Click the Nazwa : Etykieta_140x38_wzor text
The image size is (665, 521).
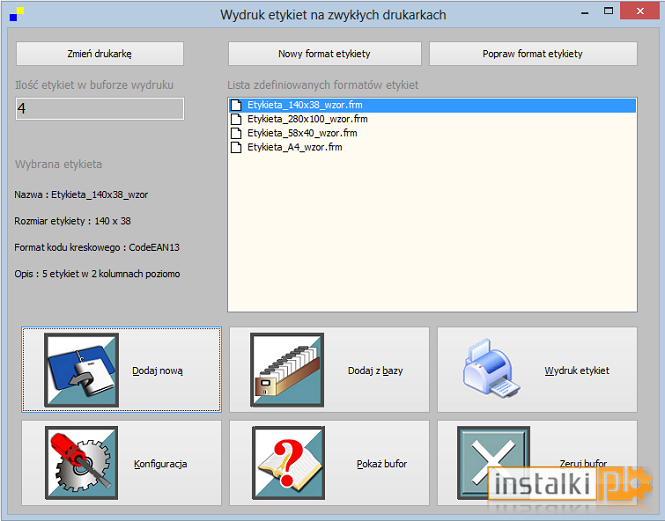click(x=81, y=195)
